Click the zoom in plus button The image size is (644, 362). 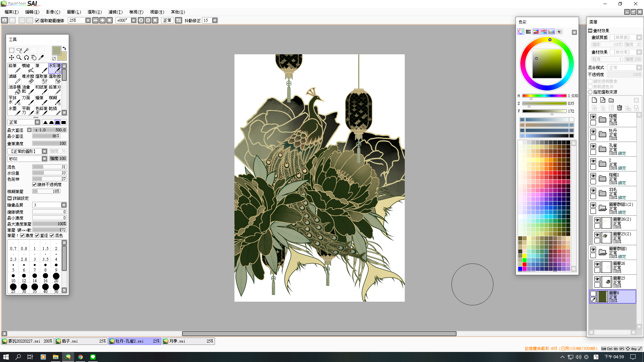102,20
